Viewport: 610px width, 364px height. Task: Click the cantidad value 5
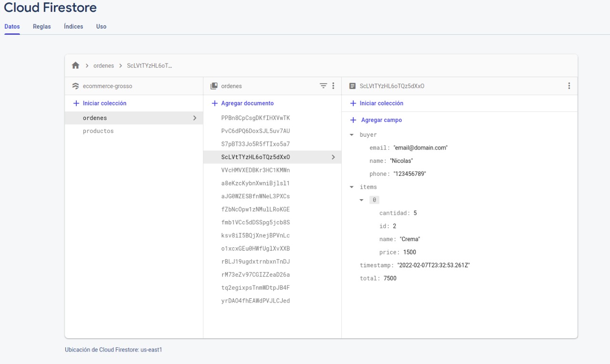pyautogui.click(x=415, y=213)
